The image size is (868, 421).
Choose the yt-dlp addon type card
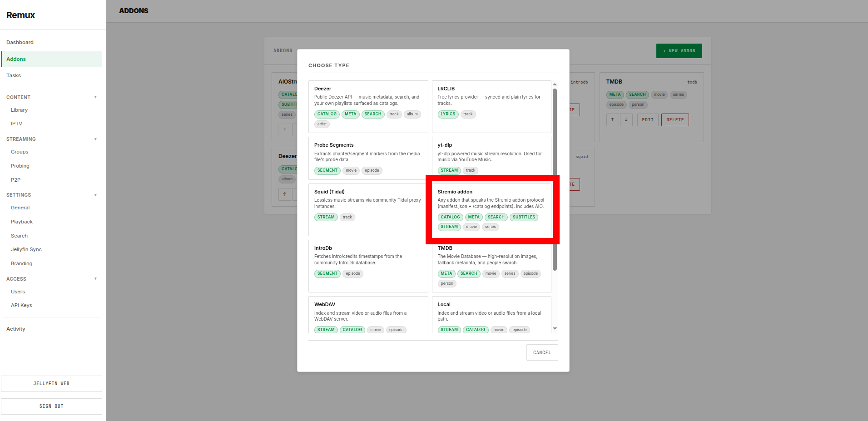pyautogui.click(x=491, y=158)
